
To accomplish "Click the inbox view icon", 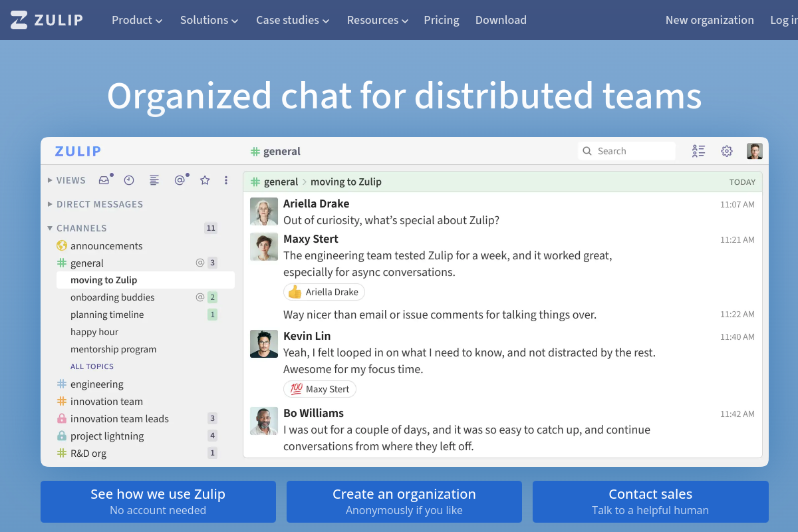I will (x=104, y=180).
